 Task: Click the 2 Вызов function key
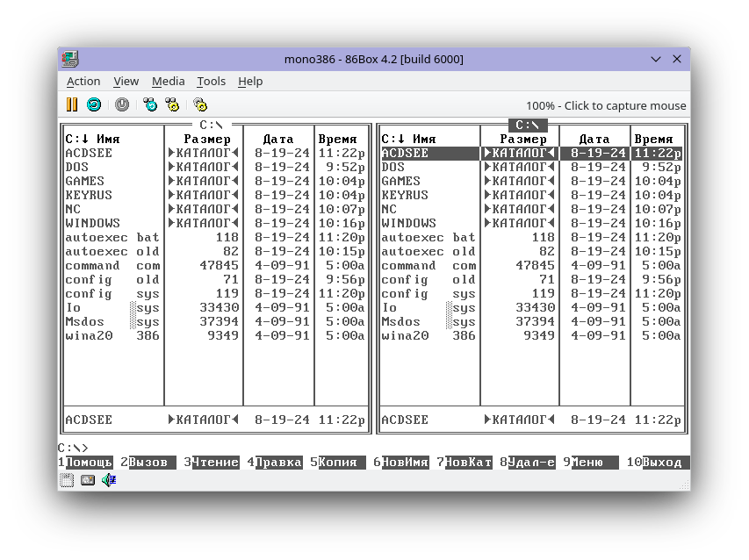pyautogui.click(x=148, y=462)
